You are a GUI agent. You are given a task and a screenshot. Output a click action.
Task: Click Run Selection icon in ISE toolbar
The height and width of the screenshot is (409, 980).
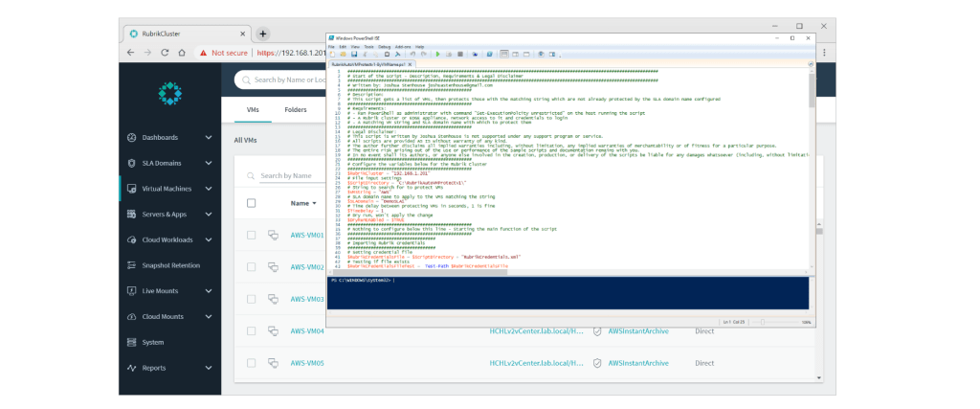click(x=449, y=55)
